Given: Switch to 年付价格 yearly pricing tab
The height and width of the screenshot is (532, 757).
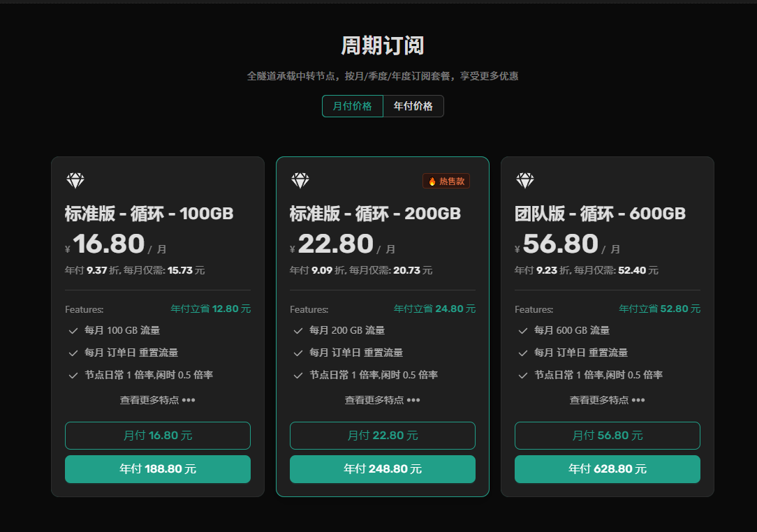Looking at the screenshot, I should coord(413,106).
